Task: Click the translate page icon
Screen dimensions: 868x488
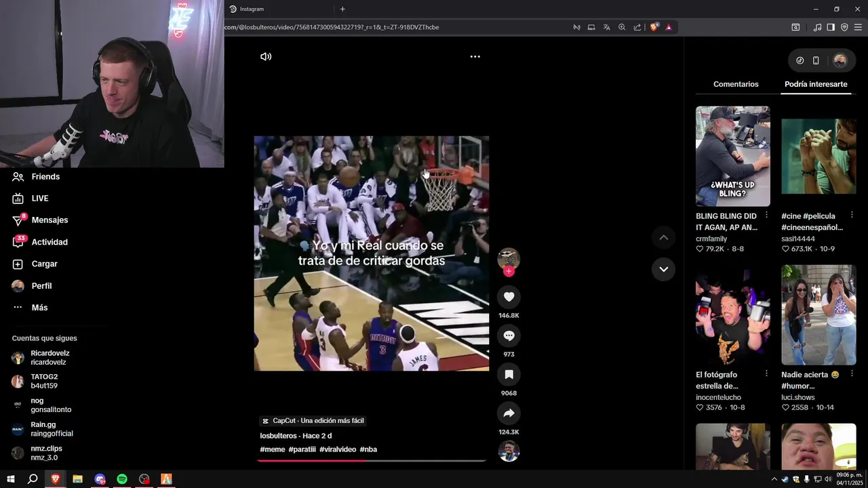Action: [x=606, y=27]
